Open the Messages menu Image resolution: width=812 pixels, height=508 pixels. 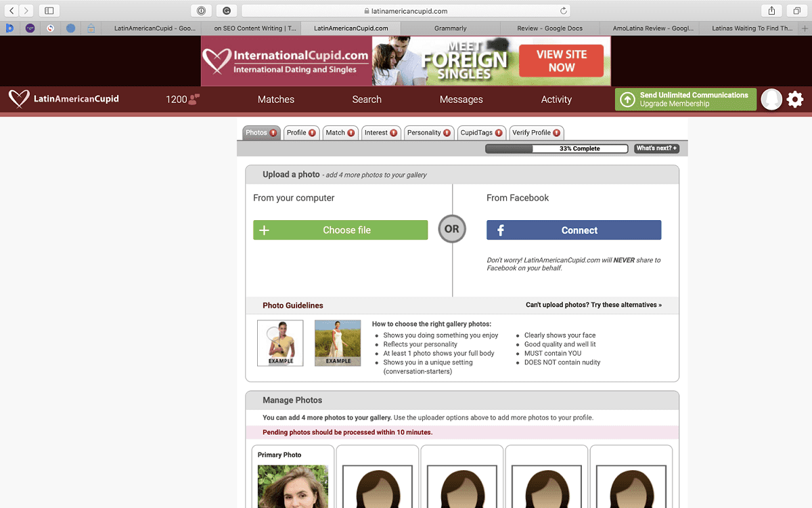[x=461, y=99]
